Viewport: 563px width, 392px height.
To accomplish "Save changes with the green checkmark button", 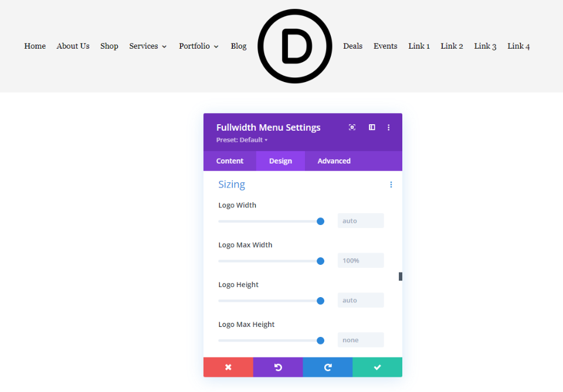I will pyautogui.click(x=377, y=367).
